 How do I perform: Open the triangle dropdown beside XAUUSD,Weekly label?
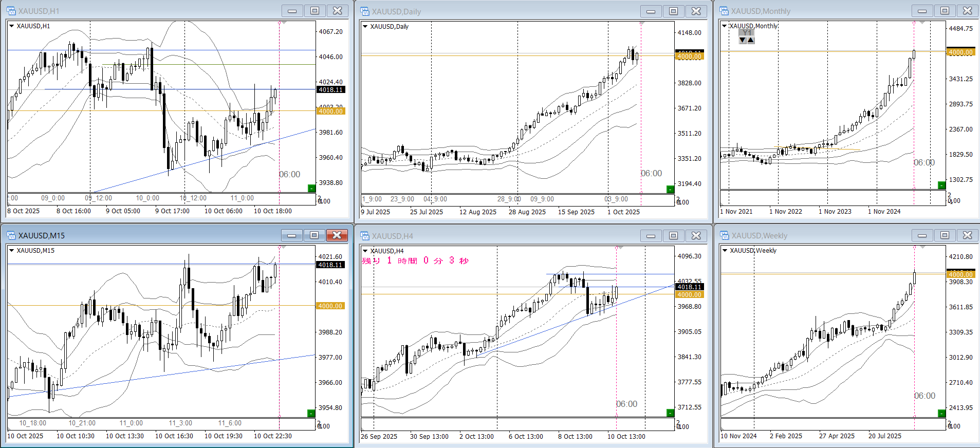click(725, 250)
